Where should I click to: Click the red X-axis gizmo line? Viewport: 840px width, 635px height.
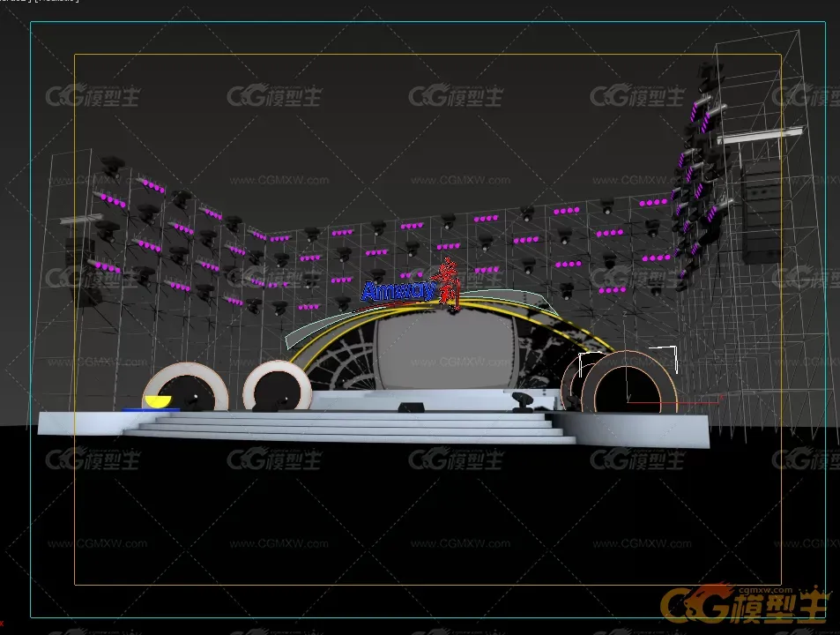(x=675, y=402)
